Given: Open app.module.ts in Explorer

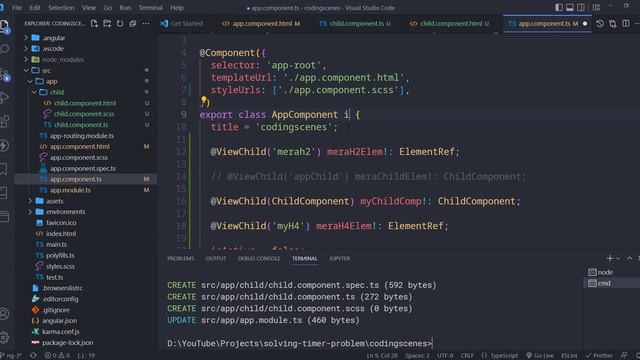Looking at the screenshot, I should click(70, 190).
